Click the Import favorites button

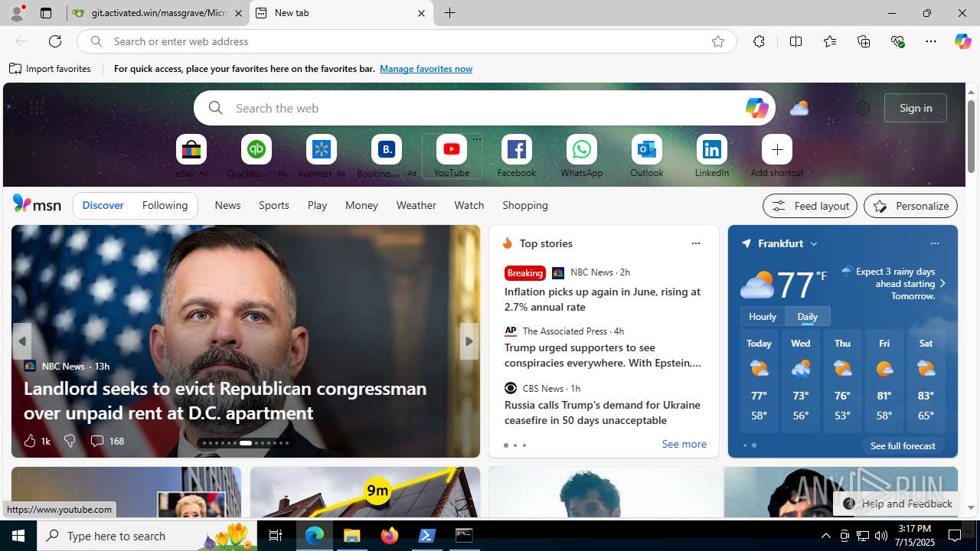(x=51, y=69)
